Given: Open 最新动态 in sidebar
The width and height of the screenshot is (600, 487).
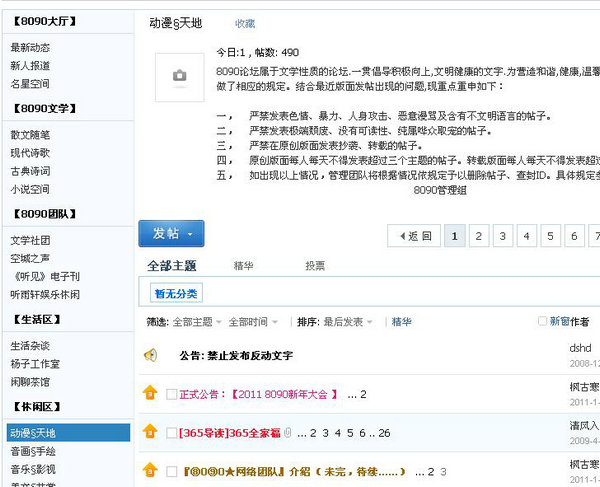Looking at the screenshot, I should 30,47.
